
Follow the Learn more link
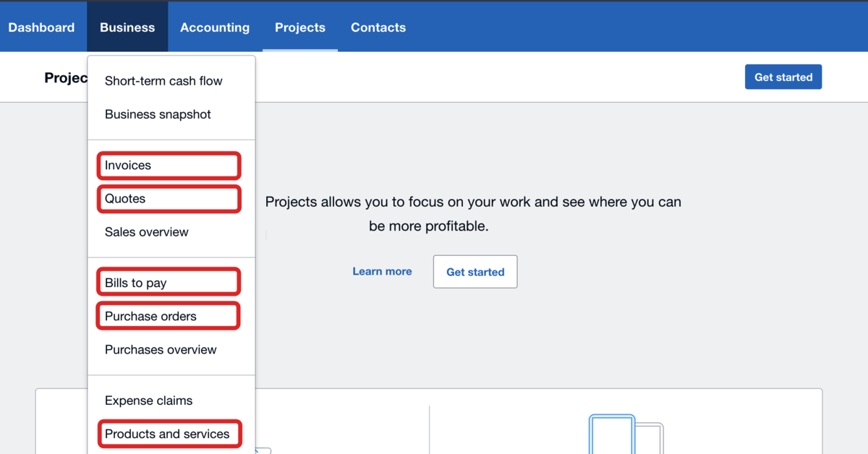382,272
